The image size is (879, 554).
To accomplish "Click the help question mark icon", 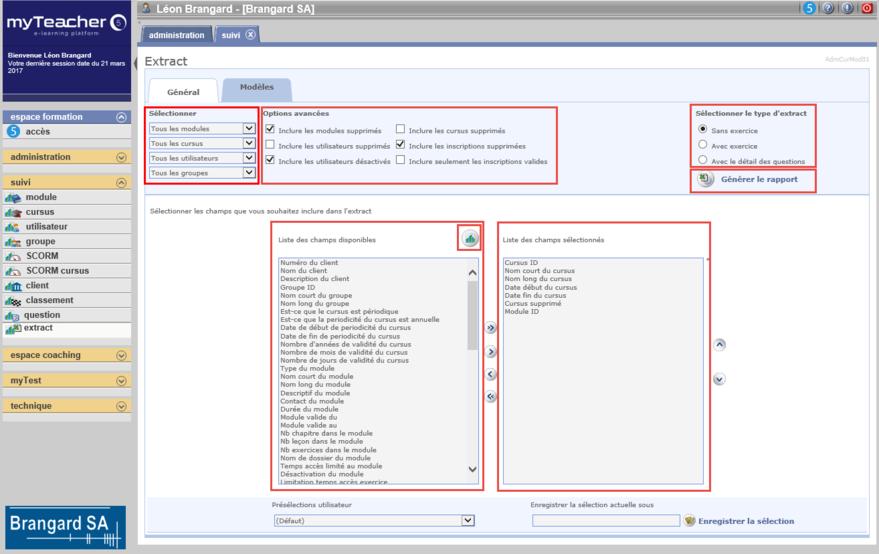I will tap(829, 8).
